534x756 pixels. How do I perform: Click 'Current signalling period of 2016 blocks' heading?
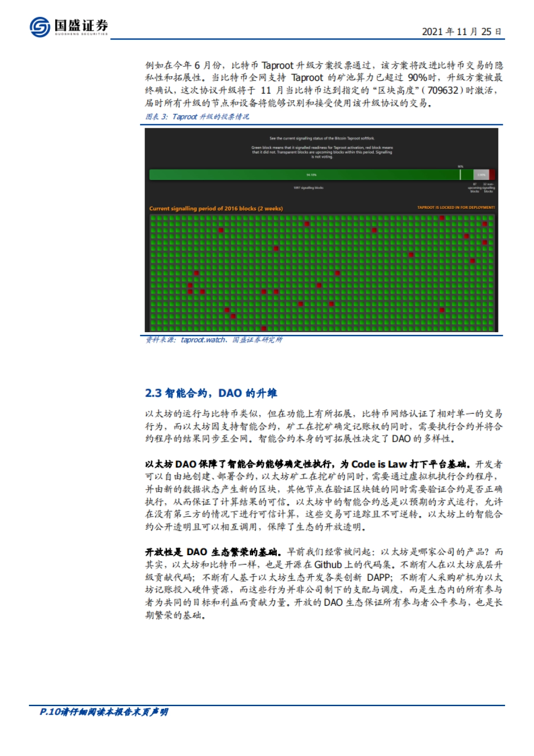[216, 208]
